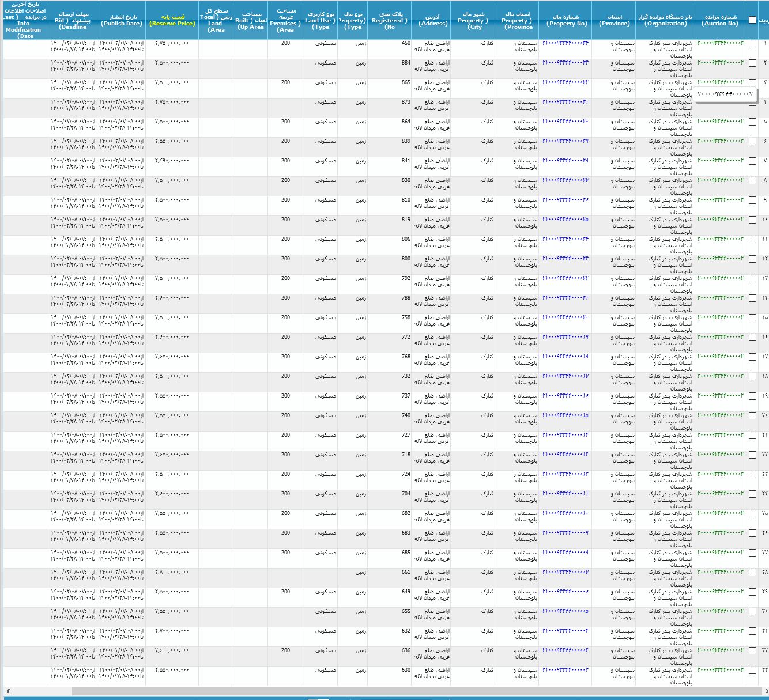Select checkbox for registered number 630 row

[752, 671]
